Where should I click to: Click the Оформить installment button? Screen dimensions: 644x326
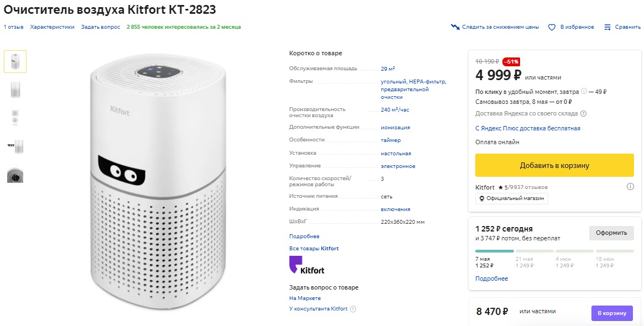pos(611,233)
